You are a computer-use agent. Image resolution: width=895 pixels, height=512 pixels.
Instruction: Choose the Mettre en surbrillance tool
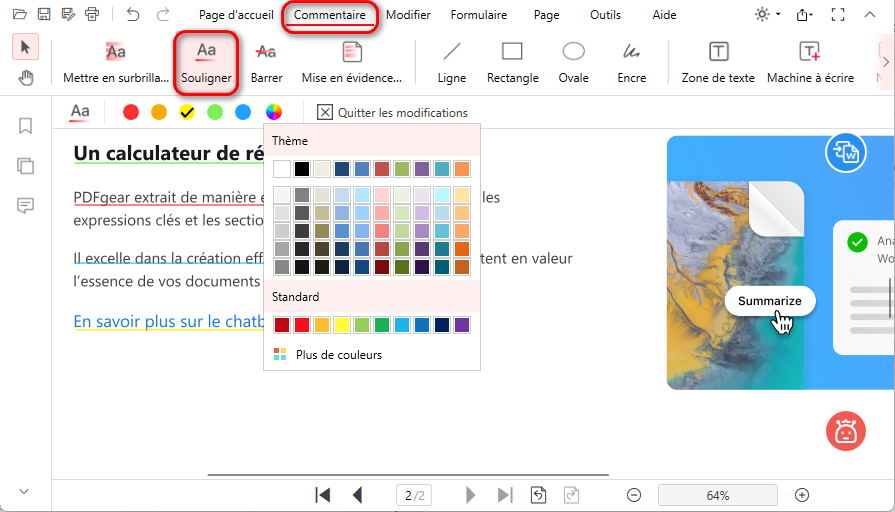coord(116,63)
